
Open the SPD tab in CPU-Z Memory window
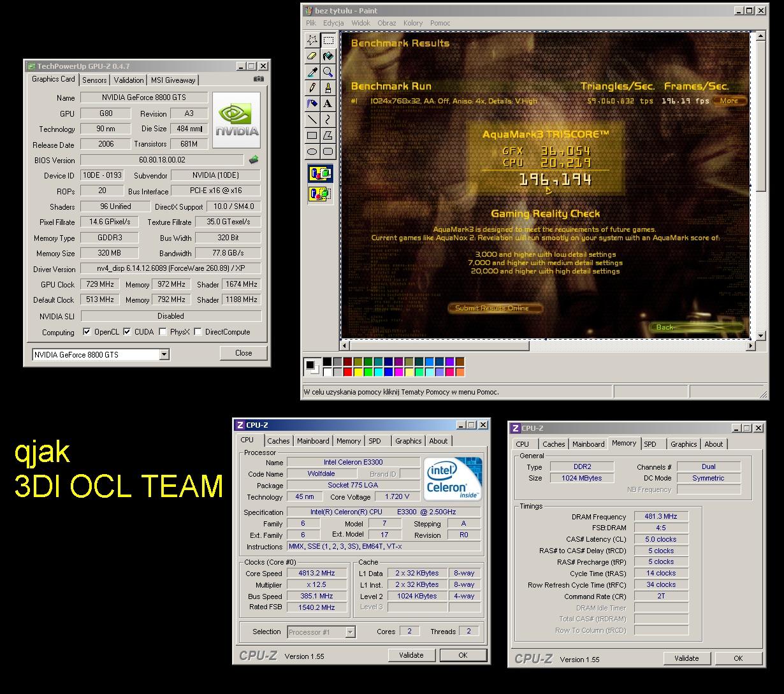tap(650, 444)
